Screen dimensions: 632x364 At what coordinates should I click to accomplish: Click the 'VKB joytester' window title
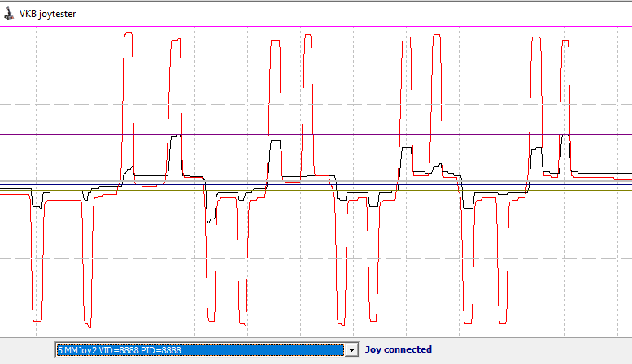47,14
